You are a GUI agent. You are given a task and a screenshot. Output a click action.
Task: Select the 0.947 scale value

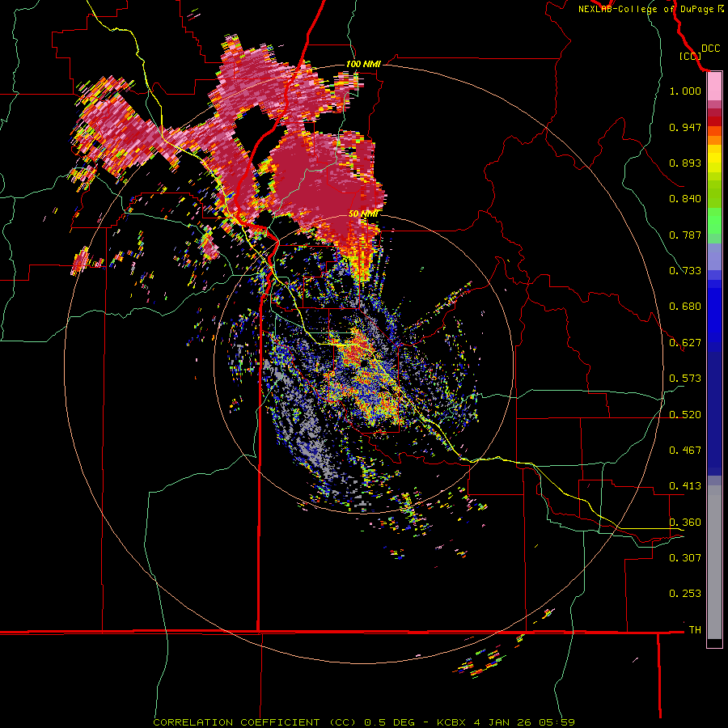[x=685, y=127]
